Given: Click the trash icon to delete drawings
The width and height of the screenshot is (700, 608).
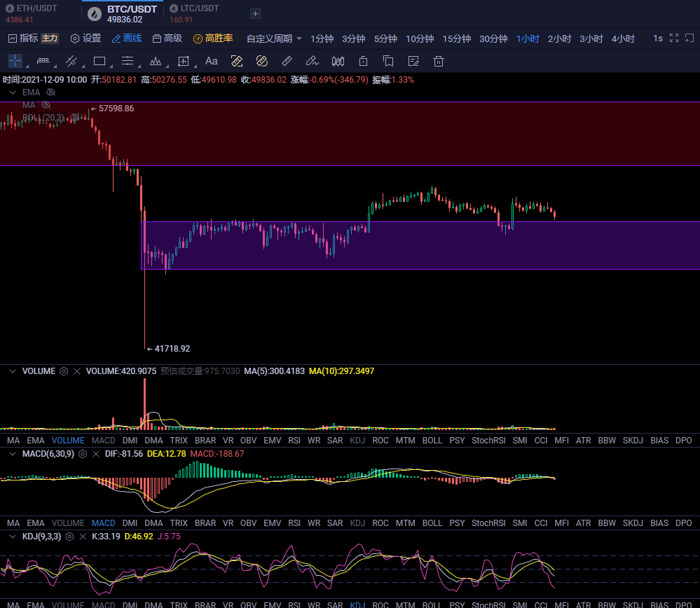Looking at the screenshot, I should point(439,61).
